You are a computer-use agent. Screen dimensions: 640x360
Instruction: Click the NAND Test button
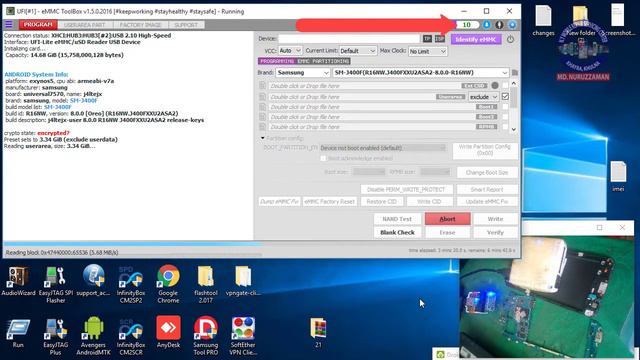tap(397, 219)
